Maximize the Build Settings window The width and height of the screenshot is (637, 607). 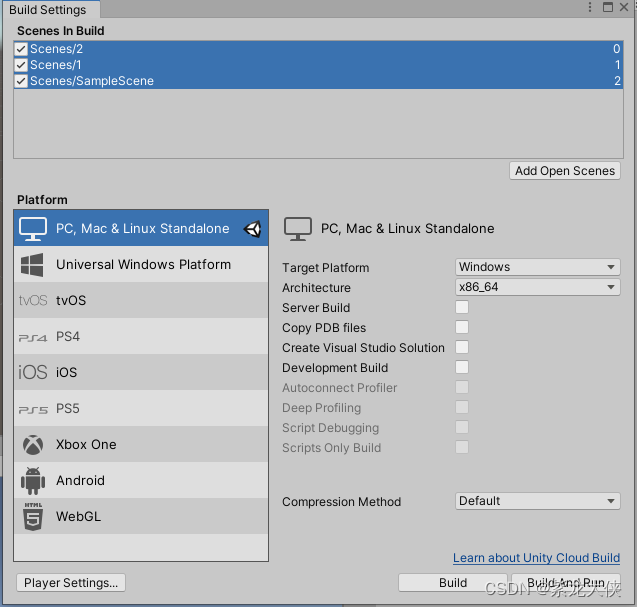click(608, 7)
